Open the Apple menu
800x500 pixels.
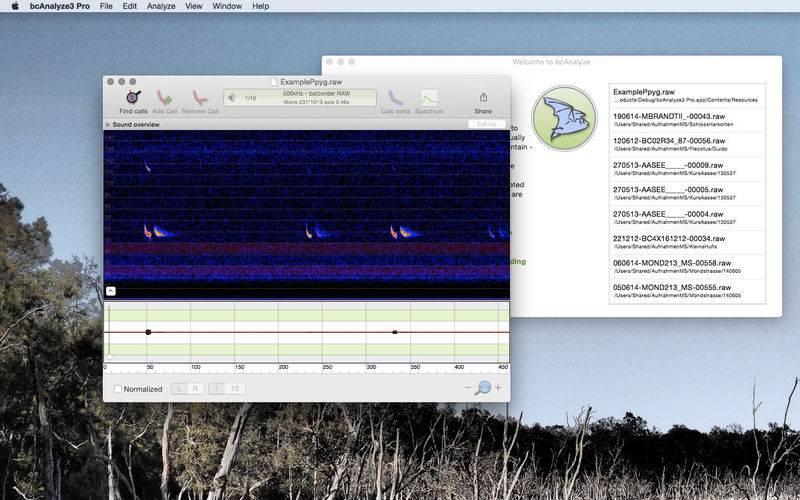coord(15,6)
